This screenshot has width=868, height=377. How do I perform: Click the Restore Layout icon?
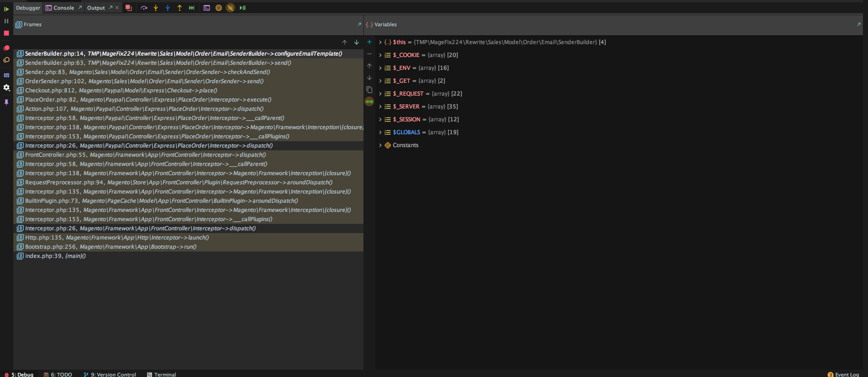coord(6,75)
